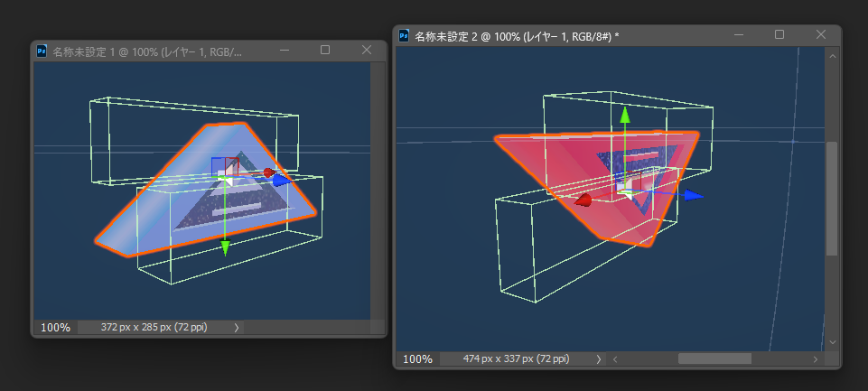
Task: Click the green Y-axis arrow tip in 名称未設定 1
Action: click(225, 248)
